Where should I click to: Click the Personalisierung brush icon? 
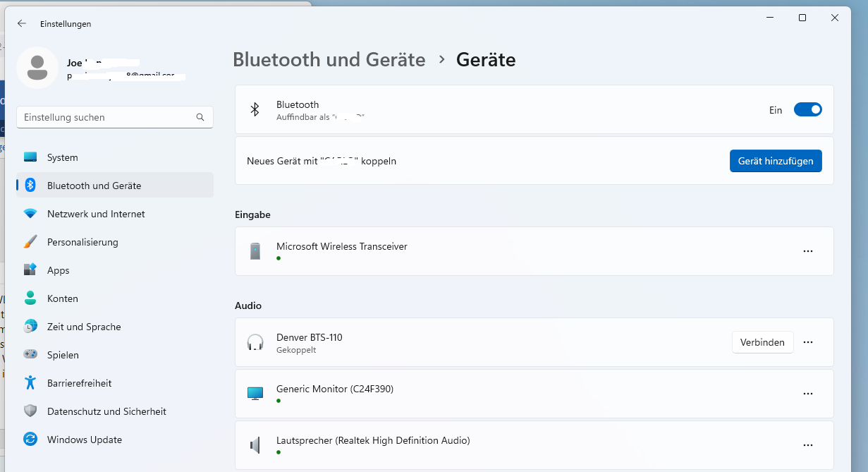tap(30, 242)
